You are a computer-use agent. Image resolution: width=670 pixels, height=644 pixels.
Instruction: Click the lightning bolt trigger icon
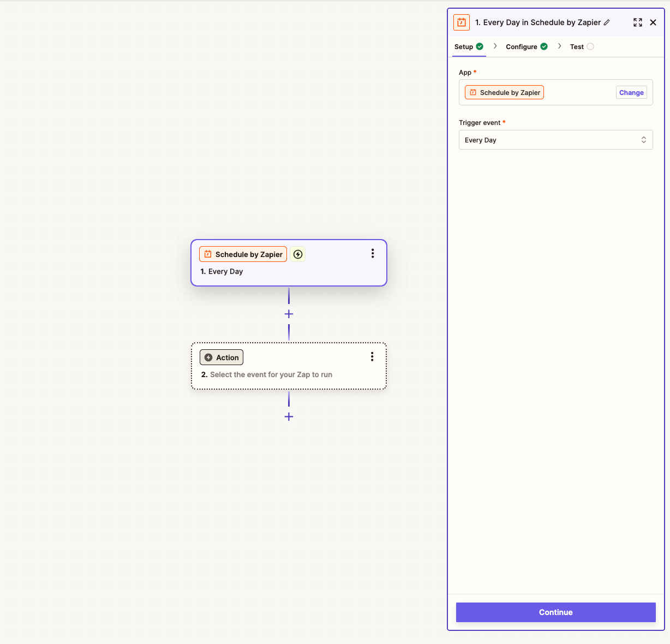[x=298, y=254]
